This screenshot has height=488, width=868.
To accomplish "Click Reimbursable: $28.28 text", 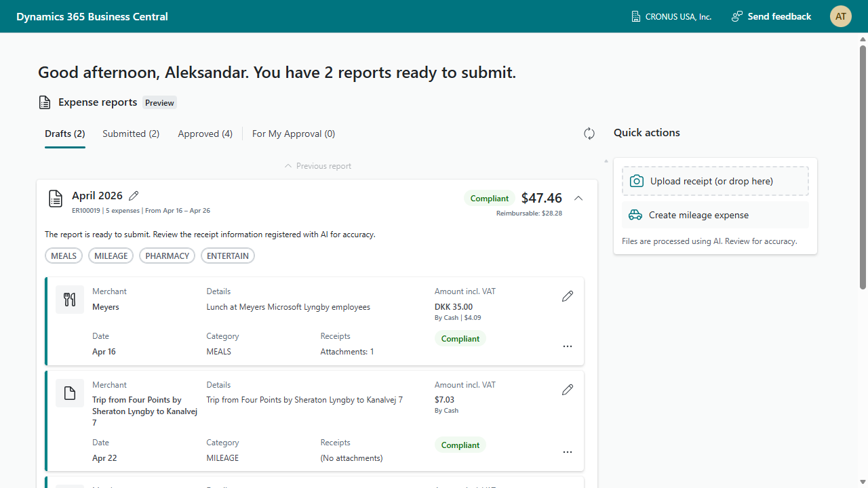I will 529,213.
